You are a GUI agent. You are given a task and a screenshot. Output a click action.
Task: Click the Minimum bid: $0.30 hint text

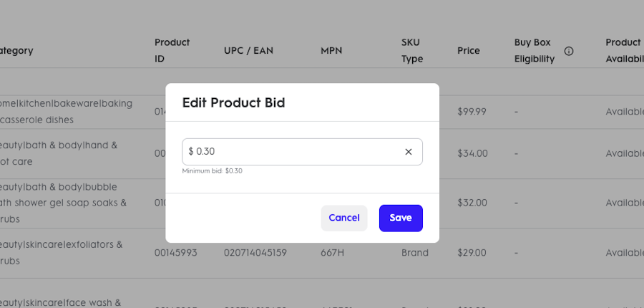tap(213, 171)
